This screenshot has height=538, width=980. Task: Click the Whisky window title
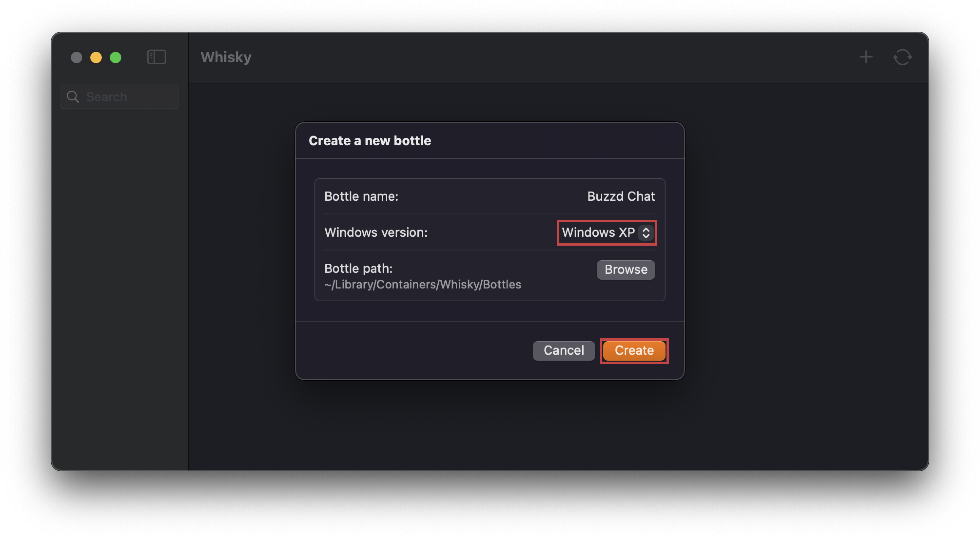pyautogui.click(x=226, y=57)
